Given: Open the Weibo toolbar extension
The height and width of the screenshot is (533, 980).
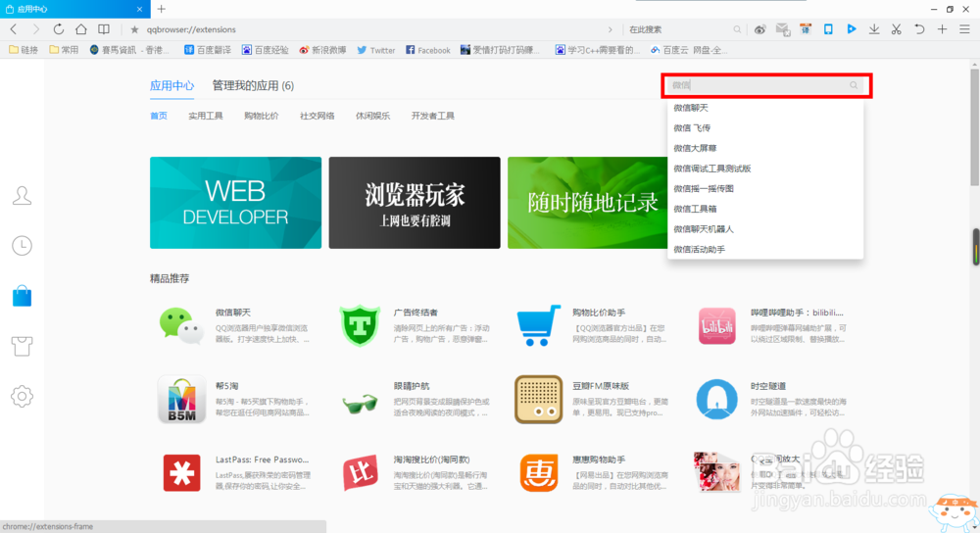Looking at the screenshot, I should [x=760, y=29].
